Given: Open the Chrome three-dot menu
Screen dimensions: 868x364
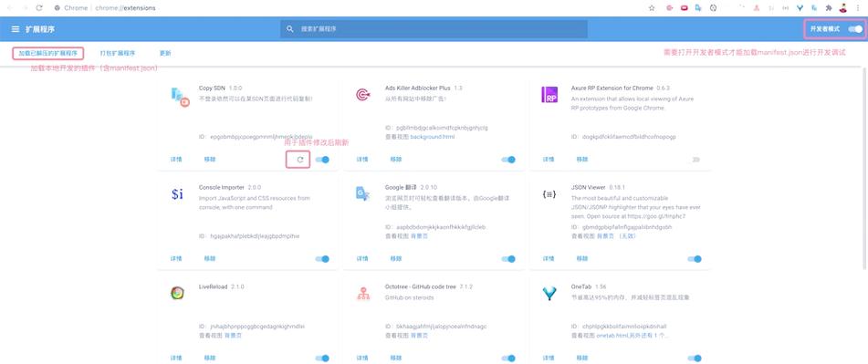Looking at the screenshot, I should 857,7.
